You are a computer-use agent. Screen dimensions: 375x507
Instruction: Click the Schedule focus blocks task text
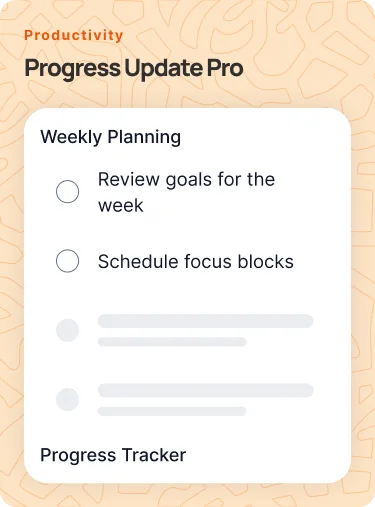pos(196,261)
